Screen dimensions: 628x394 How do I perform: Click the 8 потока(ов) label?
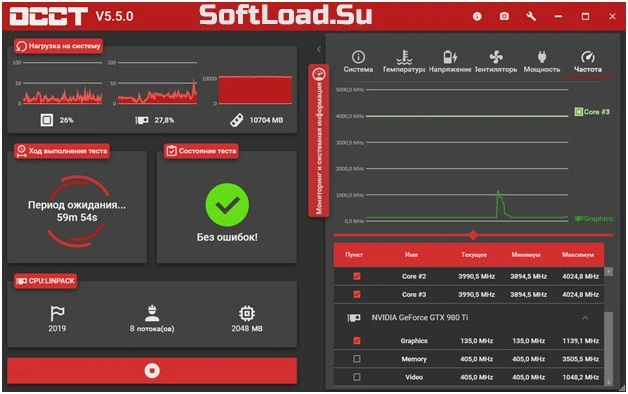point(152,328)
